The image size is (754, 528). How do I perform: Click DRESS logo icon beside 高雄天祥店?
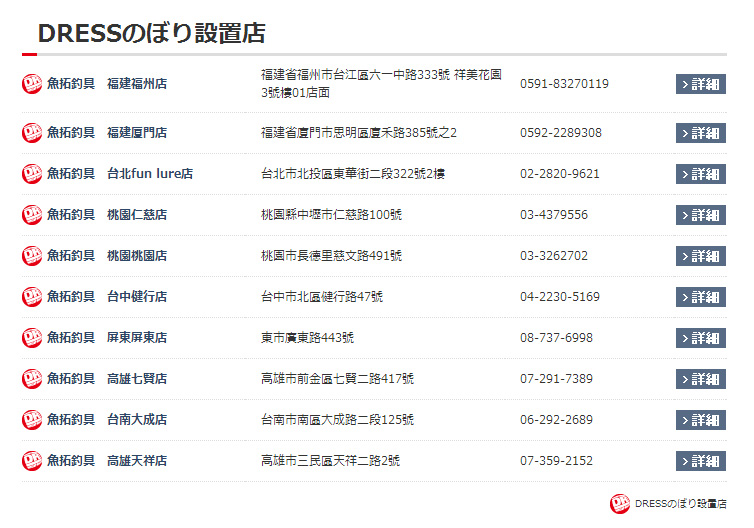click(32, 461)
